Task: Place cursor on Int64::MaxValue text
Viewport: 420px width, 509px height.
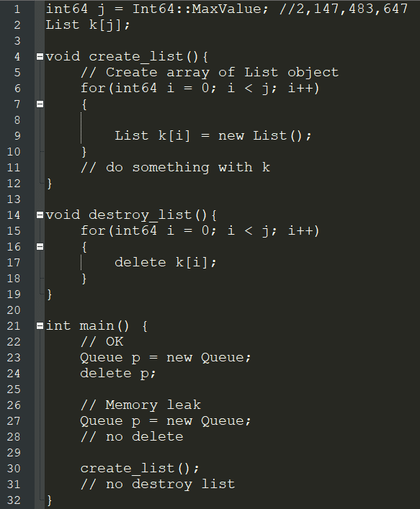Action: click(200, 9)
